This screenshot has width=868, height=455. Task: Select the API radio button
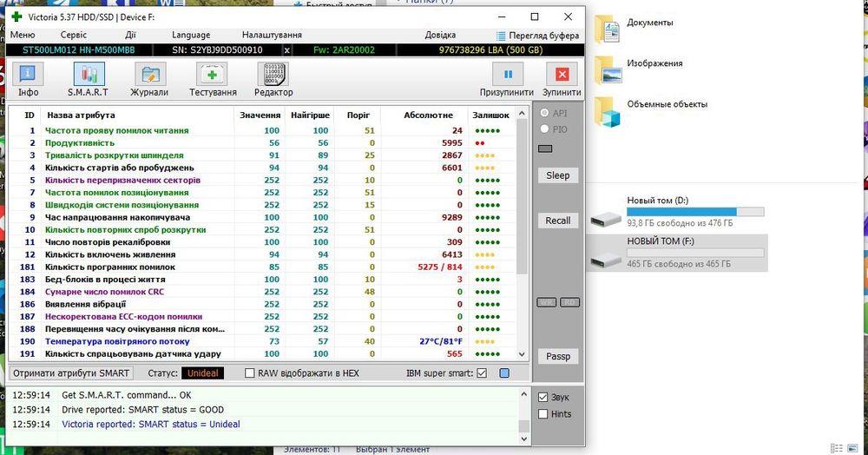[x=544, y=113]
